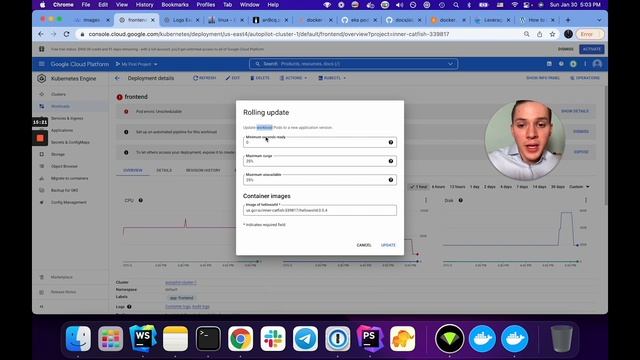The width and height of the screenshot is (640, 360).
Task: Open help icon for Maximum surge
Action: click(391, 161)
